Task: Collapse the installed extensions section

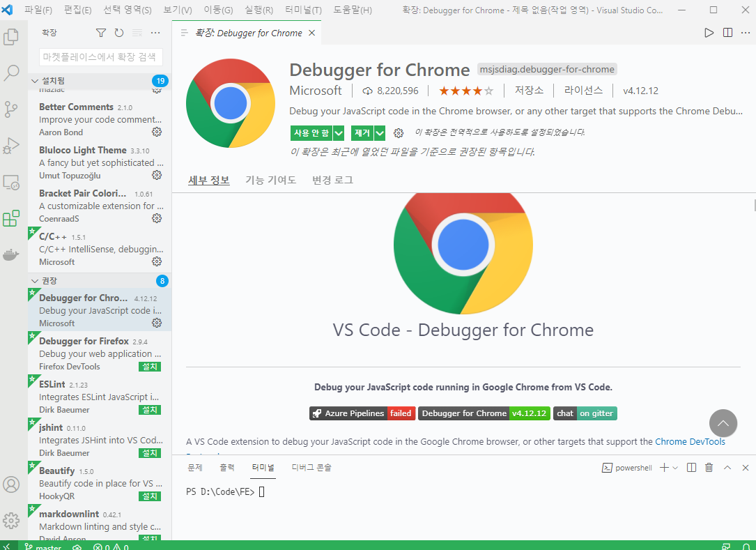Action: (x=35, y=81)
